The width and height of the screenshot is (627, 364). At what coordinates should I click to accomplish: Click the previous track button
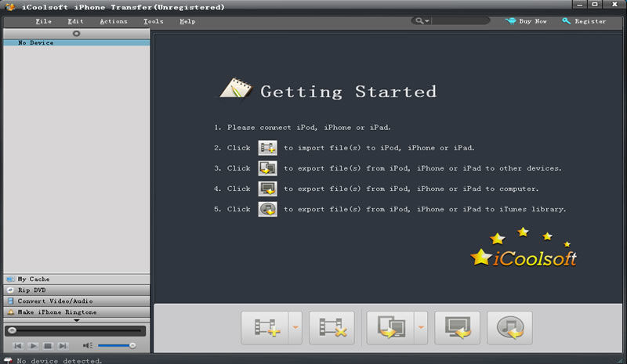(x=17, y=346)
